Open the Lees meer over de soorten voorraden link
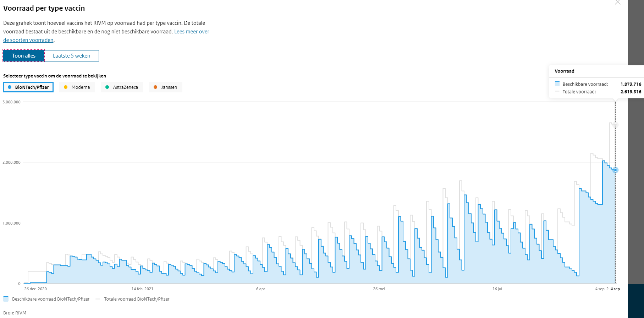The width and height of the screenshot is (644, 318). click(x=192, y=32)
